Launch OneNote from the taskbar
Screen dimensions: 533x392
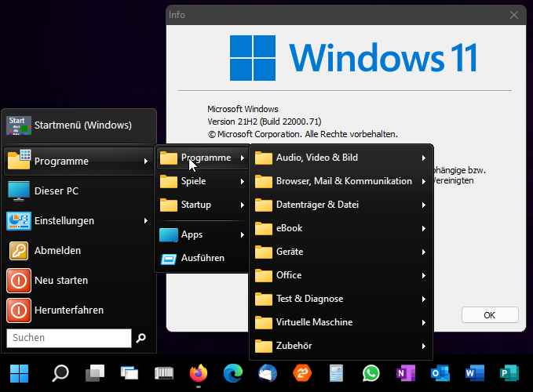click(406, 373)
